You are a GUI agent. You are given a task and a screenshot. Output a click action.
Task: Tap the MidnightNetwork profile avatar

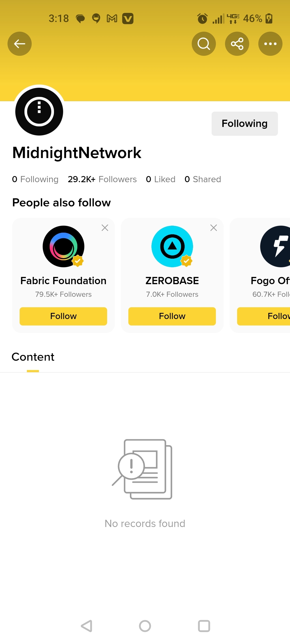pyautogui.click(x=39, y=112)
